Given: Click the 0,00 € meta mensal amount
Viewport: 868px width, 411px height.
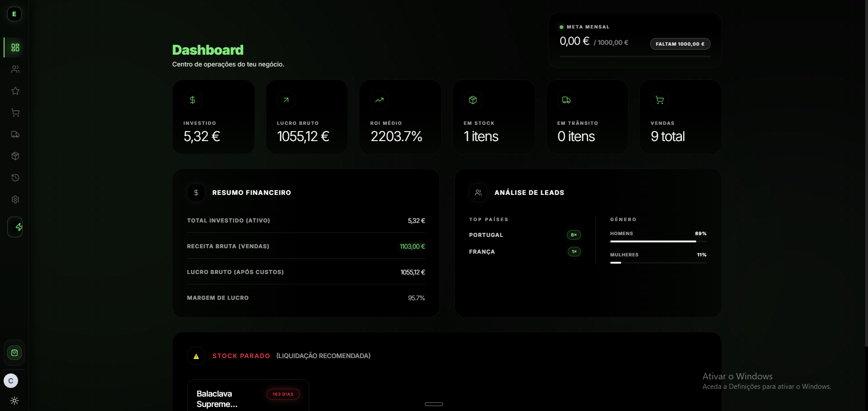Looking at the screenshot, I should tap(575, 41).
